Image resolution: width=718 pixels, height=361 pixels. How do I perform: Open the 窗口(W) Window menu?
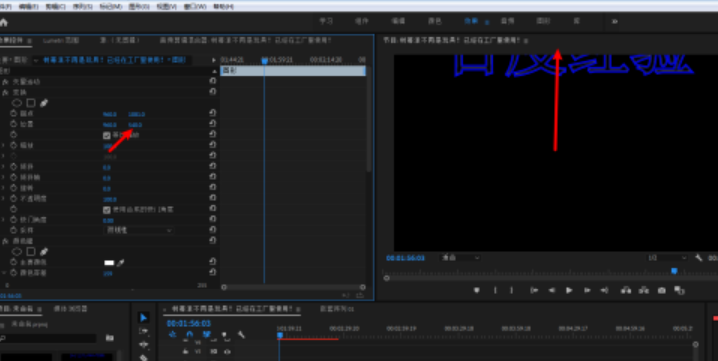tap(195, 7)
